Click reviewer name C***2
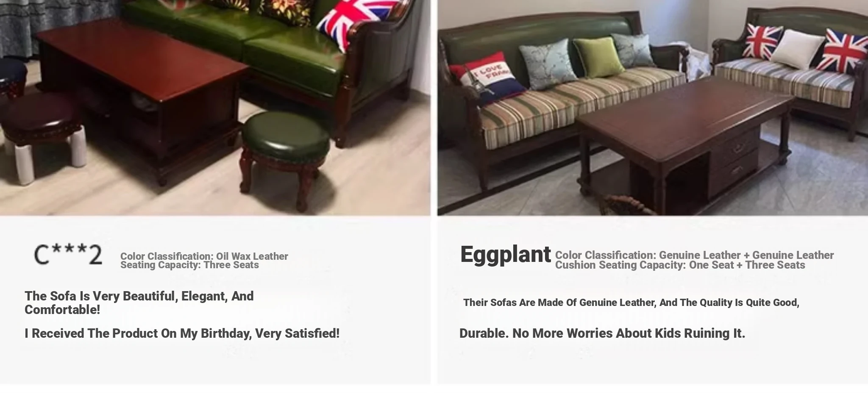The width and height of the screenshot is (868, 403). pyautogui.click(x=68, y=255)
